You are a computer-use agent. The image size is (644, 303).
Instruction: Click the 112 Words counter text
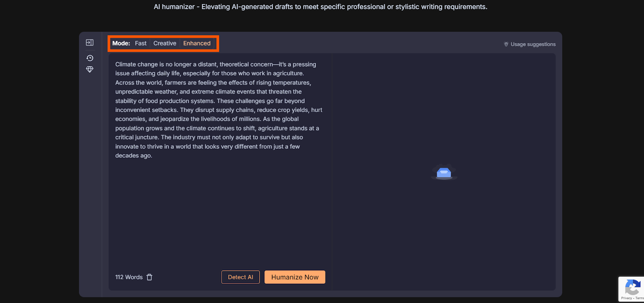point(129,277)
